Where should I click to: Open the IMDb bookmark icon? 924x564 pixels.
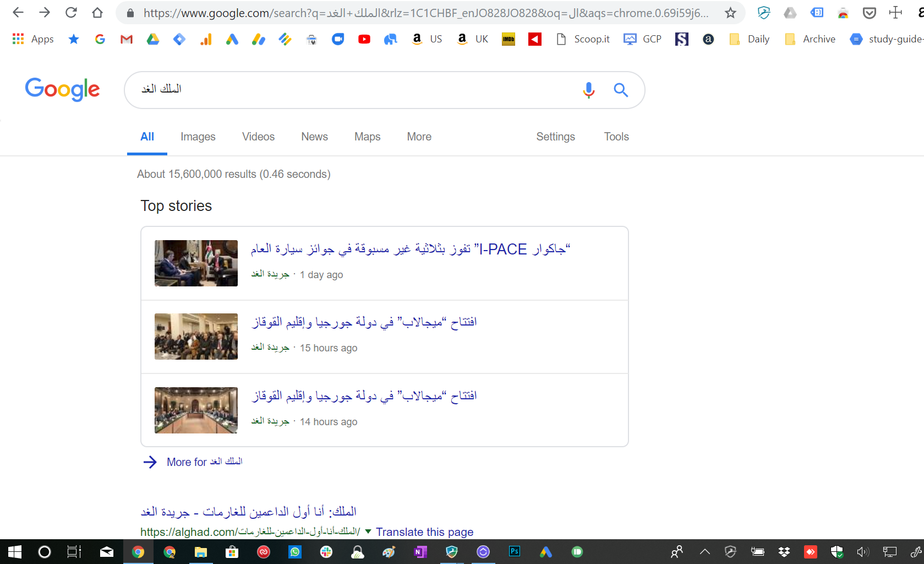coord(509,39)
